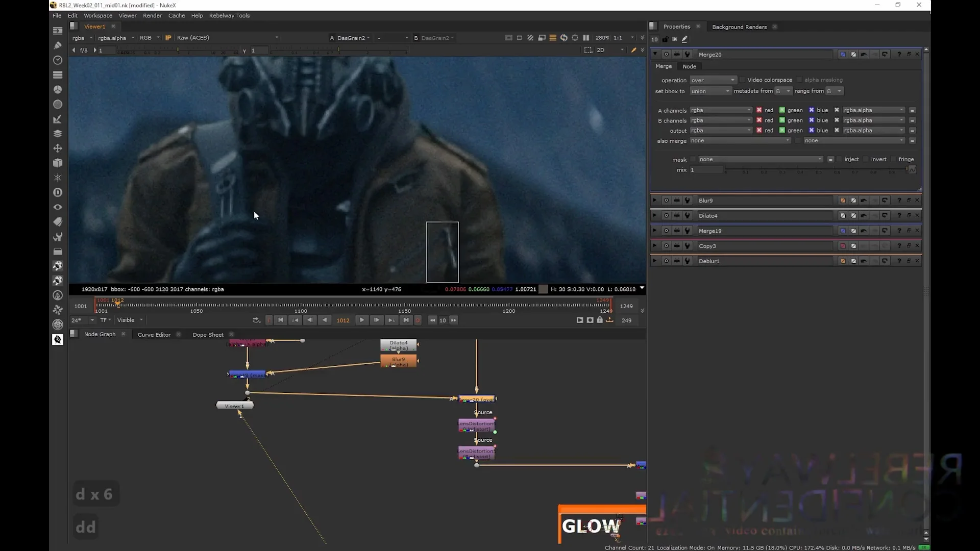Click the current frame 1012 field
980x551 pixels.
(343, 320)
